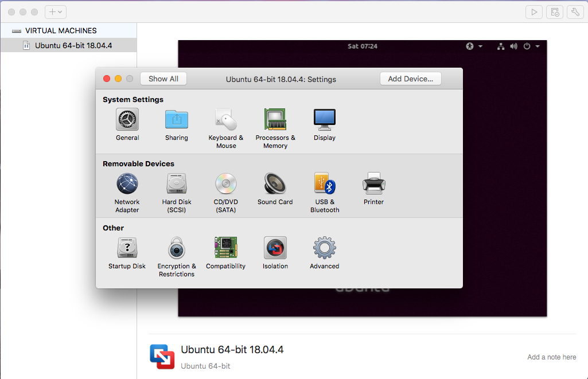Open VM settings wrench toolbar button

point(575,12)
